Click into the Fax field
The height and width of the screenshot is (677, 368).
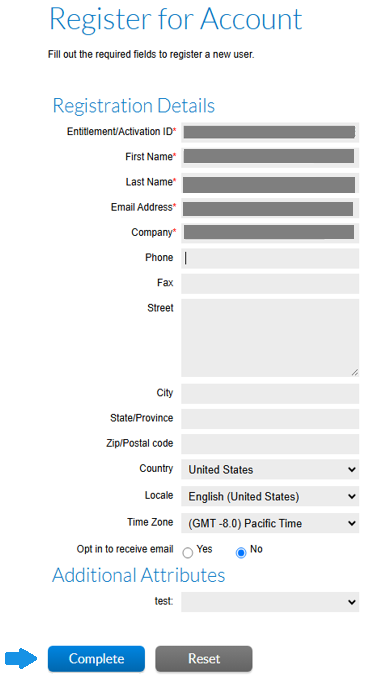coord(270,283)
